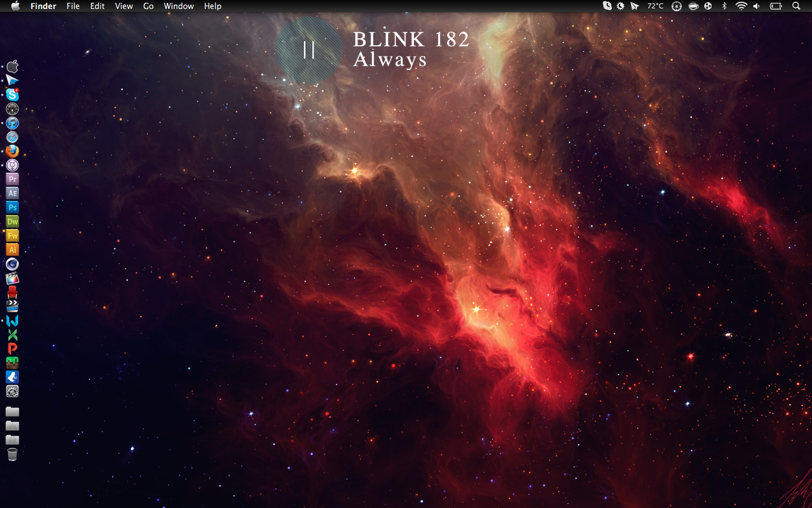Open Excel from the dock
The width and height of the screenshot is (812, 508).
12,335
